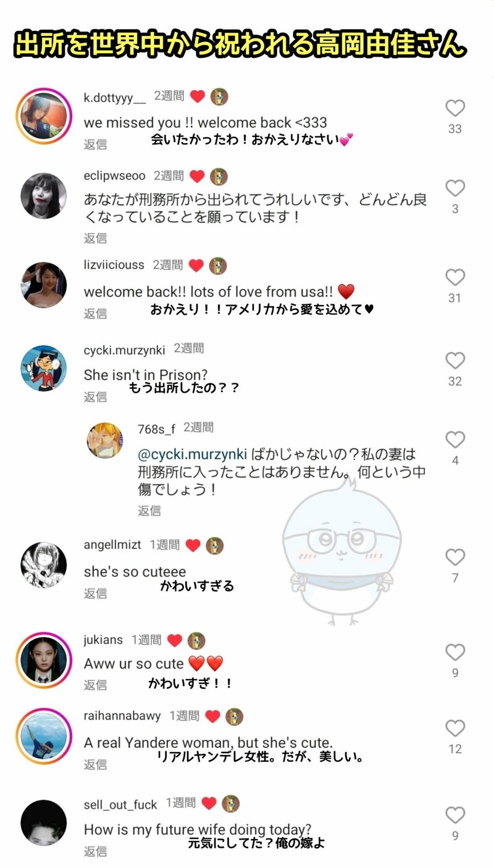Open jukians' story ring avatar
Viewport: 494px width, 868px height.
(43, 660)
